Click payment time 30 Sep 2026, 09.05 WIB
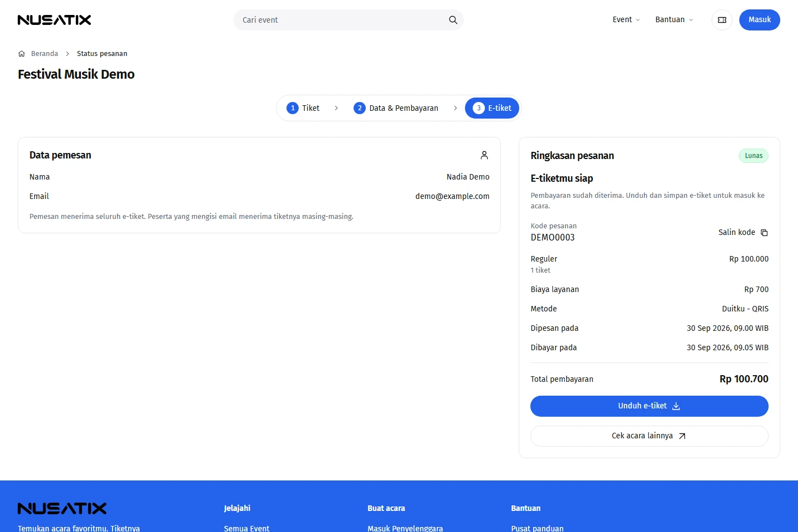The height and width of the screenshot is (532, 798). pyautogui.click(x=727, y=347)
